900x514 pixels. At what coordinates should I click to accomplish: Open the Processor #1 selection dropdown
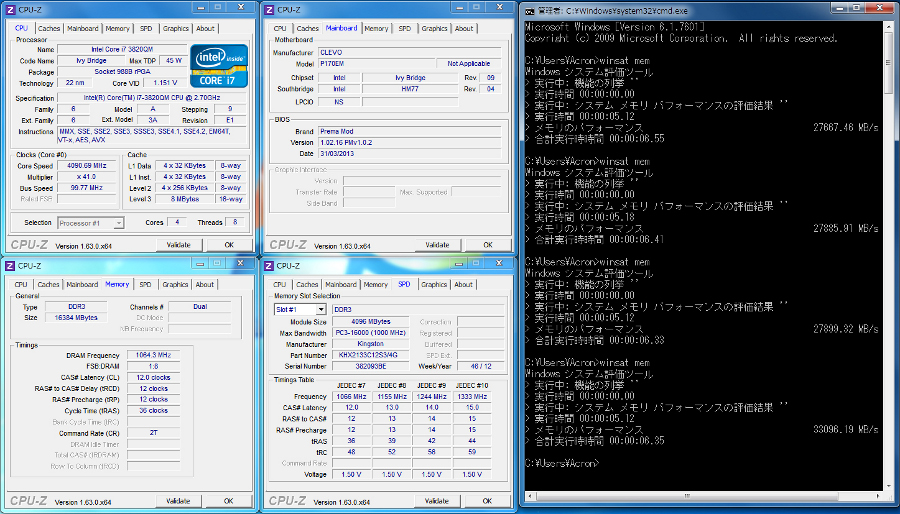point(91,223)
